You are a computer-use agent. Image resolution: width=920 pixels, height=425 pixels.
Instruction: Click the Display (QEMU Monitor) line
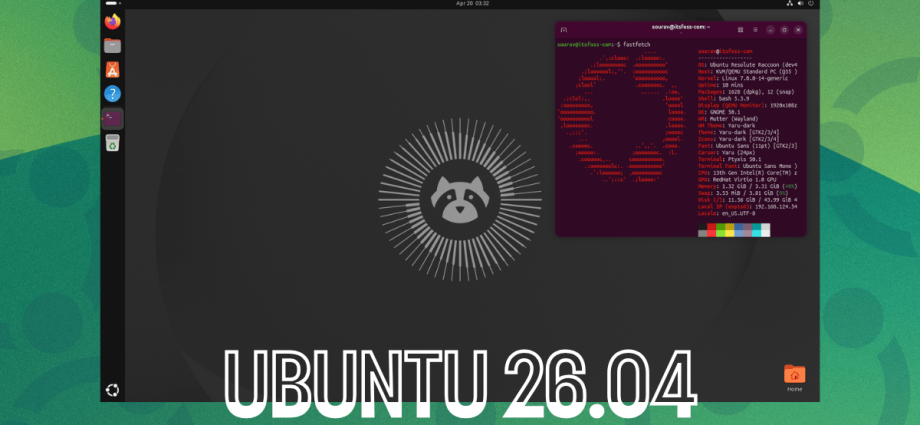[x=748, y=105]
